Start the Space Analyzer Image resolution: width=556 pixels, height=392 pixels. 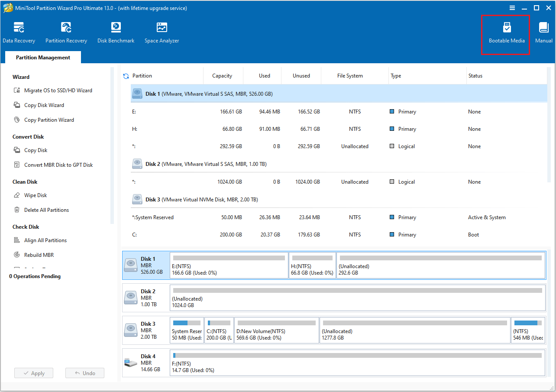162,32
